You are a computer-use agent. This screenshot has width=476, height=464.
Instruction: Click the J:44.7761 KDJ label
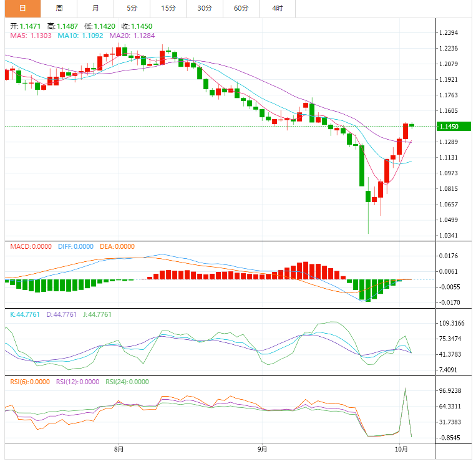97,314
